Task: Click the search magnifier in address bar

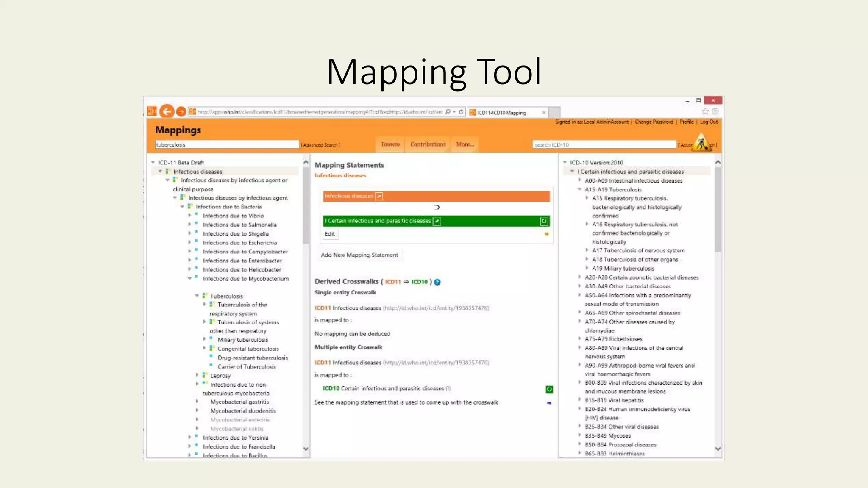Action: point(448,112)
